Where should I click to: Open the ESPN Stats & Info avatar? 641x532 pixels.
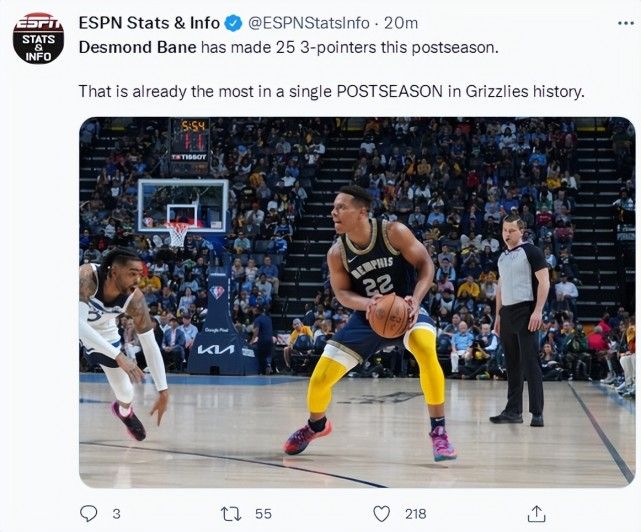click(38, 38)
